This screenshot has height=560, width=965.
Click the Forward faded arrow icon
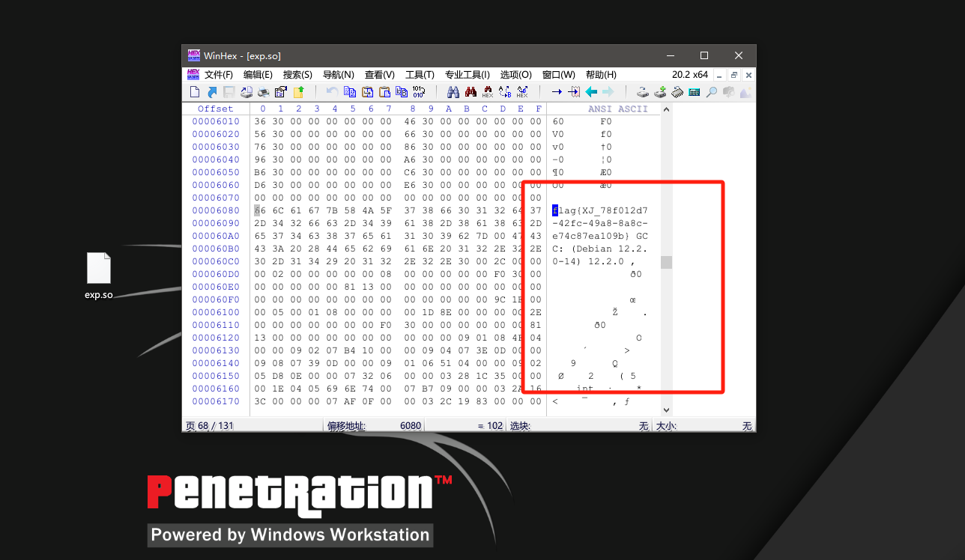click(x=608, y=92)
